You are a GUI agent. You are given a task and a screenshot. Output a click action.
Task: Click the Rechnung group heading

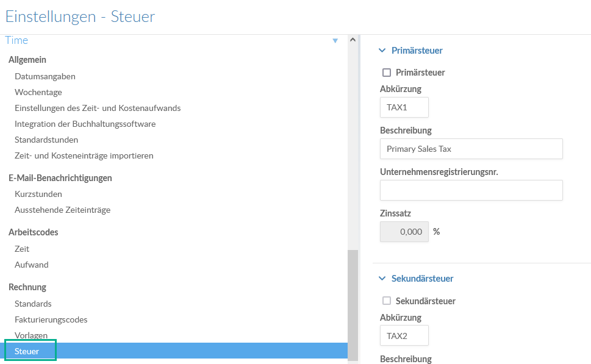coord(27,287)
